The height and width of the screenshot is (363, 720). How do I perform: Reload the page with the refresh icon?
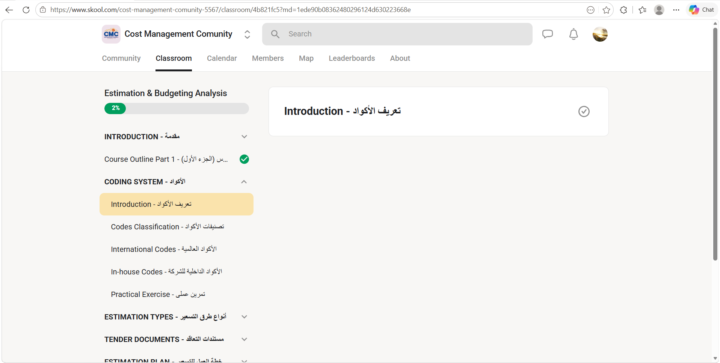[26, 10]
